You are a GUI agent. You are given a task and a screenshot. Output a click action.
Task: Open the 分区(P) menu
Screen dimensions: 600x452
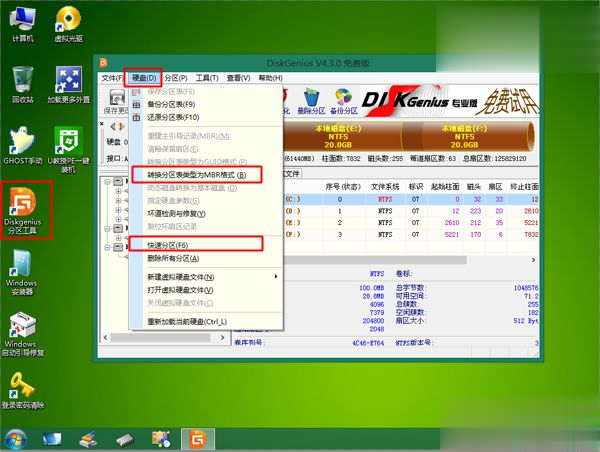coord(176,78)
